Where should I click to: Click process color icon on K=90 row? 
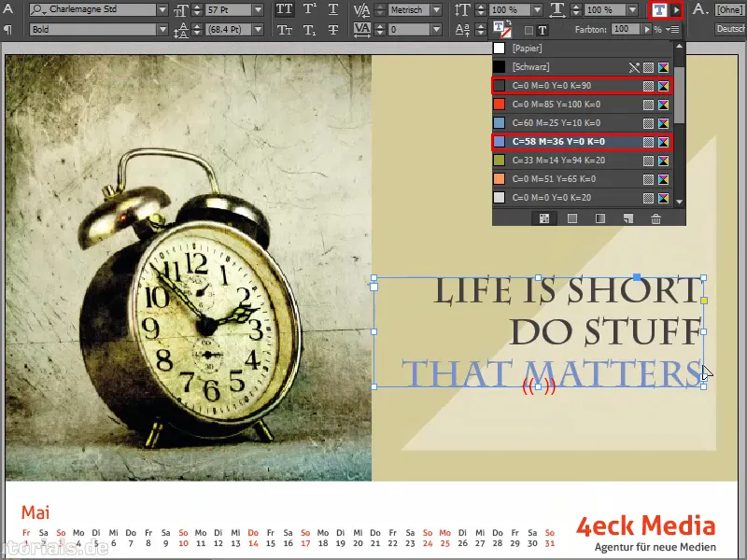[x=648, y=86]
